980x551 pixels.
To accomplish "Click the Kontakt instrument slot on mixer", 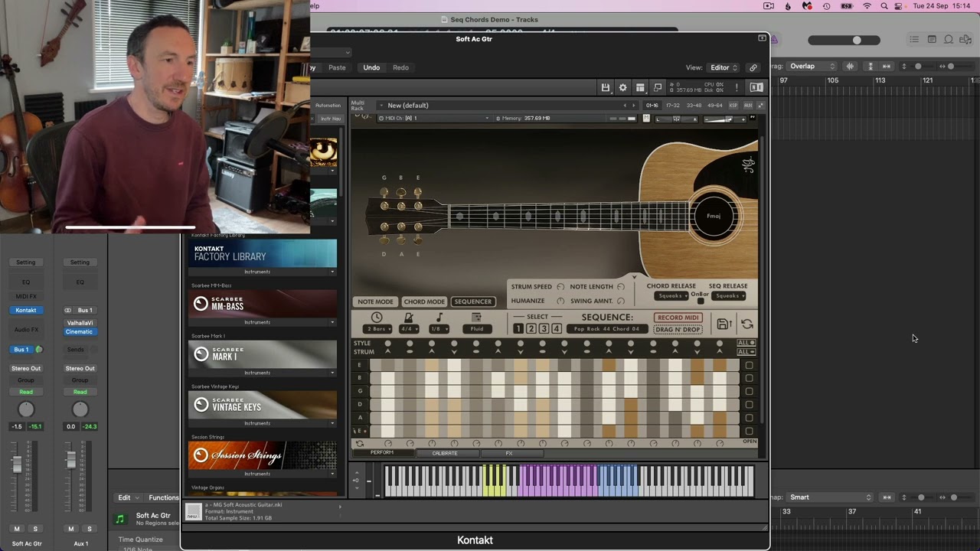I will (x=26, y=310).
